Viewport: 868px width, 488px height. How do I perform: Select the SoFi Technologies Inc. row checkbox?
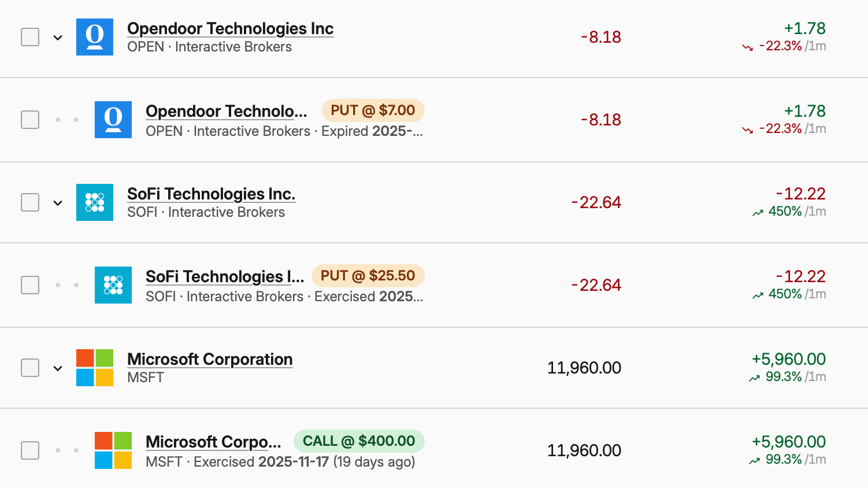pyautogui.click(x=30, y=202)
